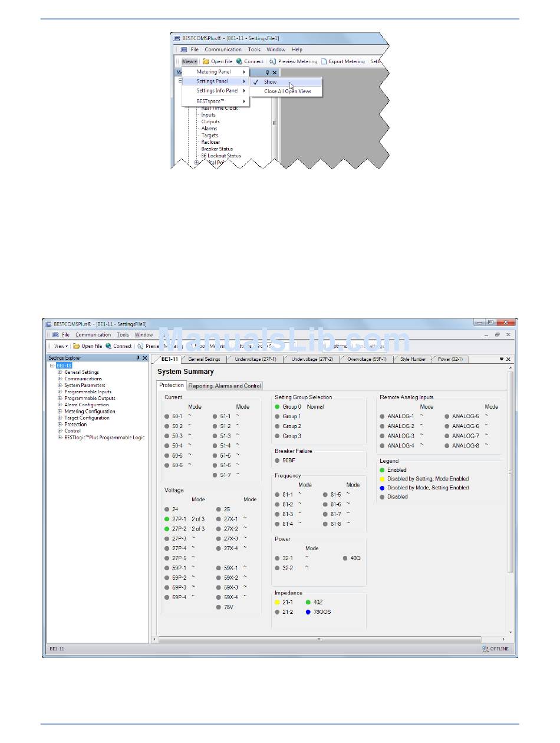Open the File menu in the SettingsFile3 window
560x743 pixels.
[x=65, y=335]
